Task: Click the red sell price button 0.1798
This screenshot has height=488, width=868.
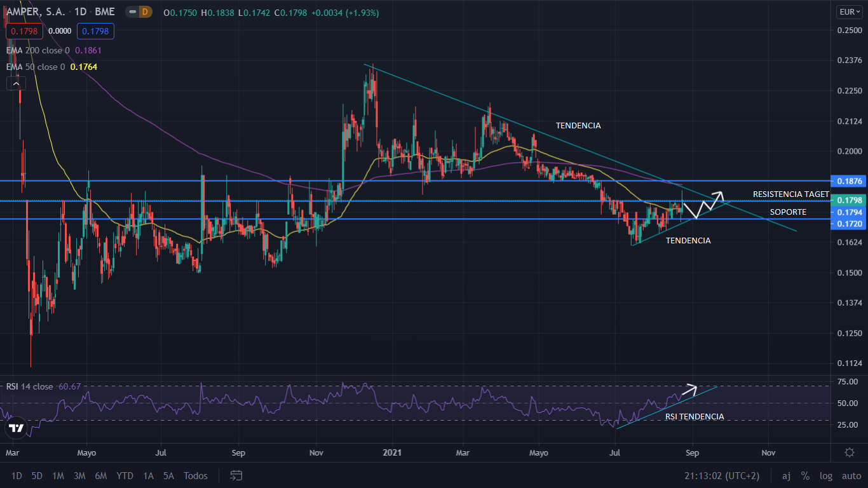Action: [24, 30]
